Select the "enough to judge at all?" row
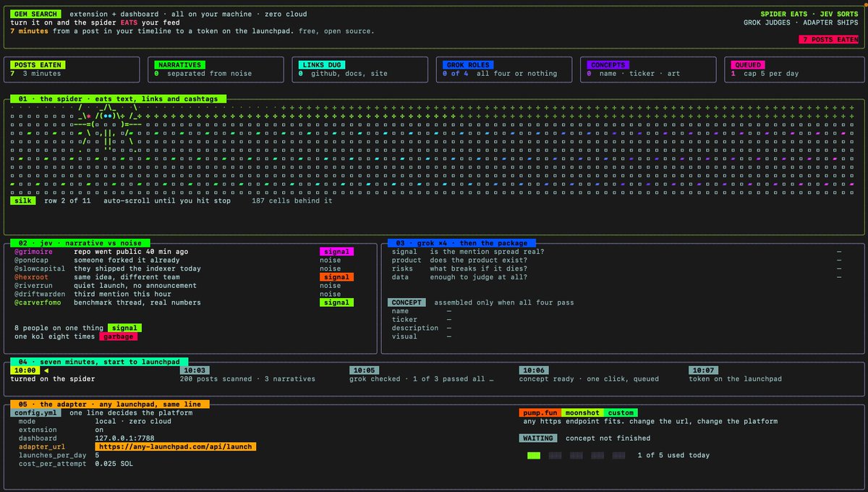Image resolution: width=868 pixels, height=492 pixels. pos(616,277)
